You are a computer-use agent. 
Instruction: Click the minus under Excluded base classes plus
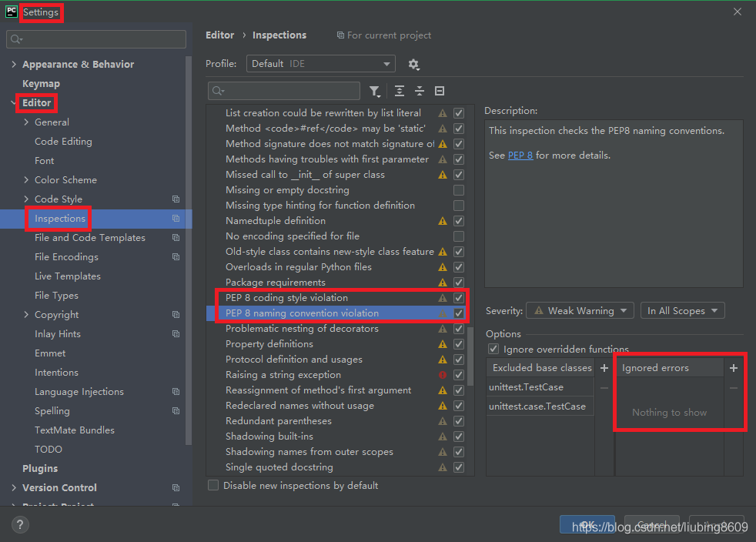coord(604,388)
